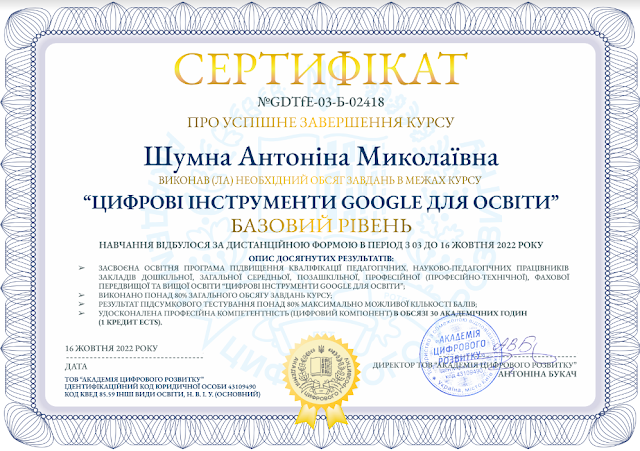Click bullet 'ВИКОНАНО ПОНАД 80% ЗАГАЛЬНОГО ОБСЯГУ'
This screenshot has height=451, width=640.
(x=215, y=295)
